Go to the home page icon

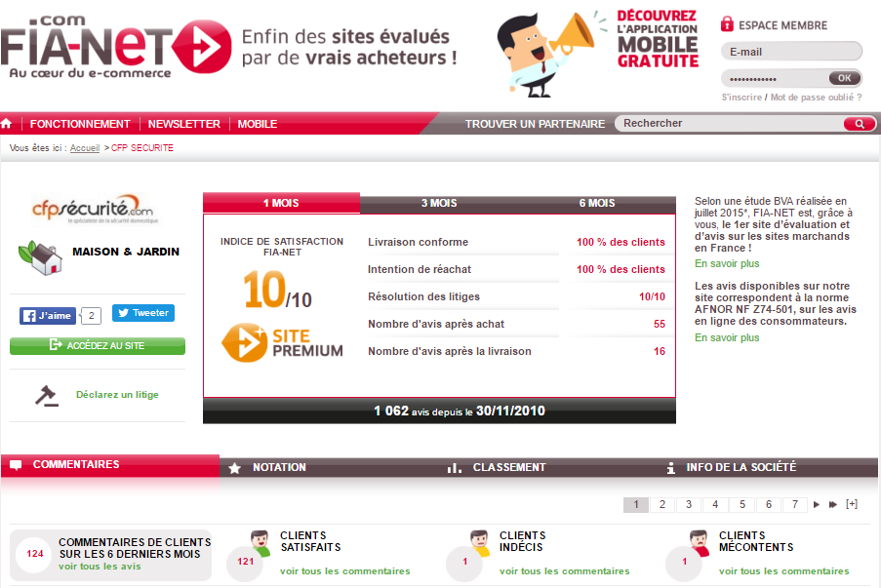(7, 124)
